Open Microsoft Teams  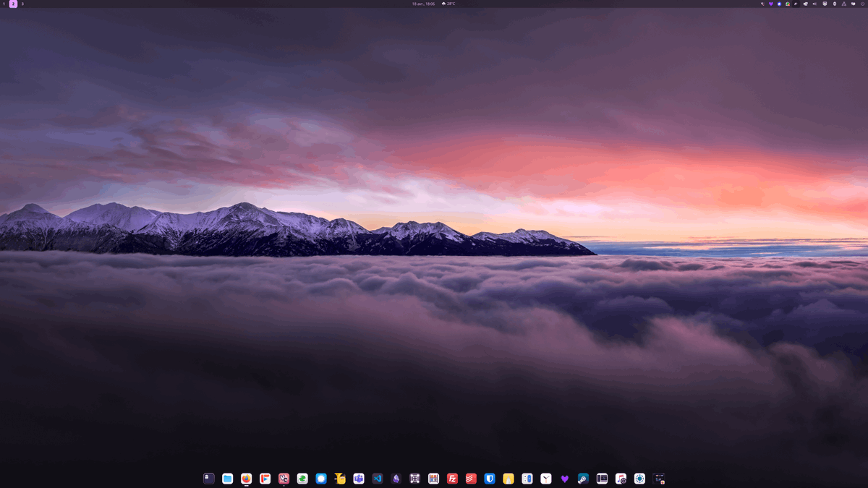[357, 478]
